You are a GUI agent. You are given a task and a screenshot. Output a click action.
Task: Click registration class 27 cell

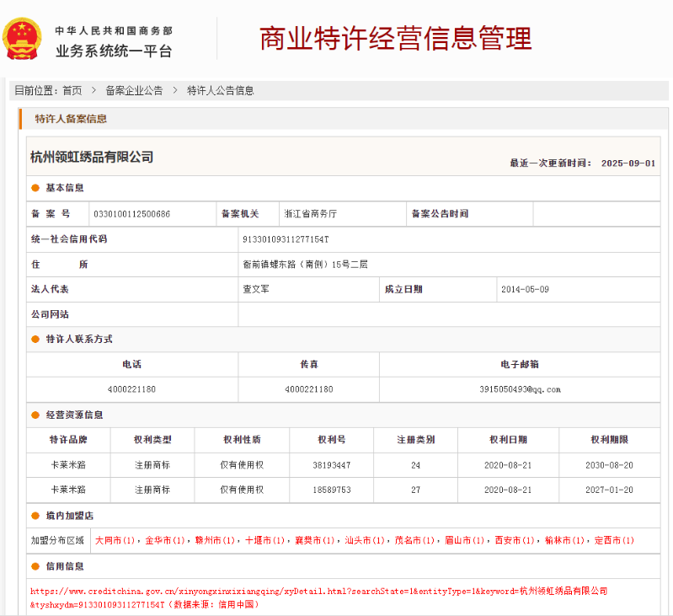(x=415, y=490)
